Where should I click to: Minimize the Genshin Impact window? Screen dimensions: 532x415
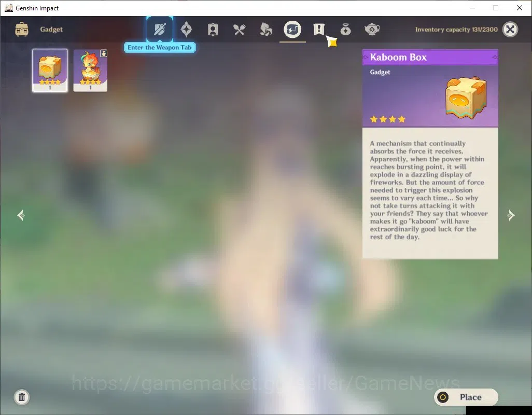[x=472, y=8]
